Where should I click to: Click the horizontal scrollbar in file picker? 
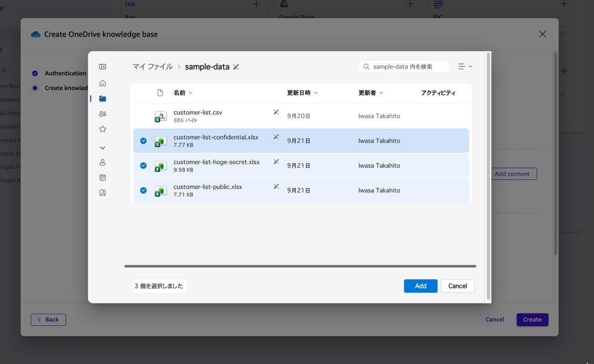300,266
